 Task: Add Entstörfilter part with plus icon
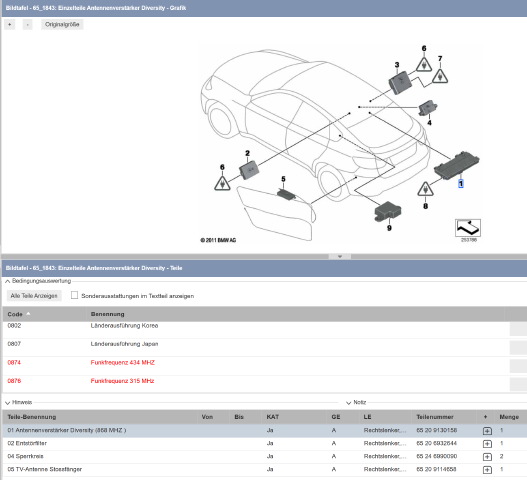click(487, 444)
